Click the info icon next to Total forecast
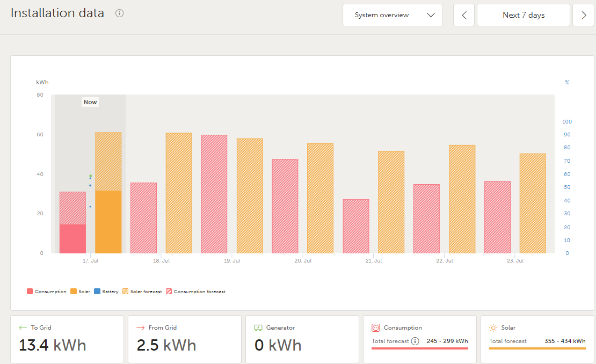Image resolution: width=596 pixels, height=364 pixels. (415, 341)
